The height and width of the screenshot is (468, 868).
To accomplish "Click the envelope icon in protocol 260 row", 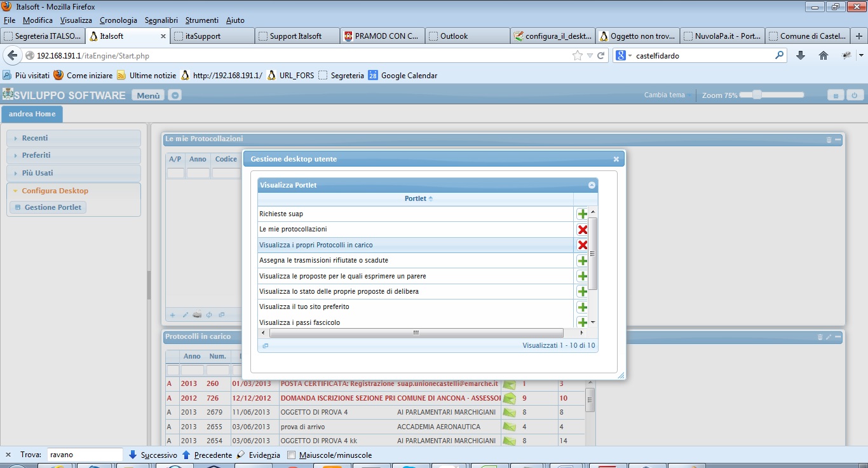I will point(509,384).
